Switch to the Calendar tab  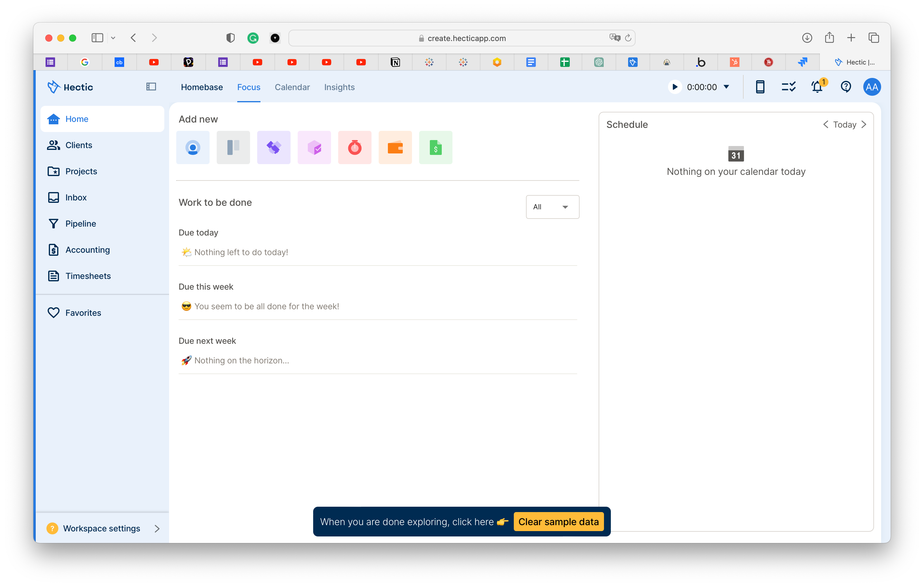click(292, 87)
